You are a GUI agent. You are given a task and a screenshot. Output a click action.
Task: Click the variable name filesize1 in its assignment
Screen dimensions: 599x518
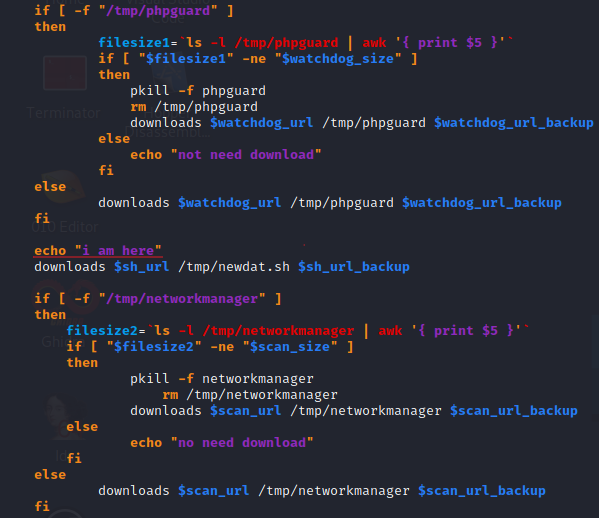pyautogui.click(x=134, y=42)
